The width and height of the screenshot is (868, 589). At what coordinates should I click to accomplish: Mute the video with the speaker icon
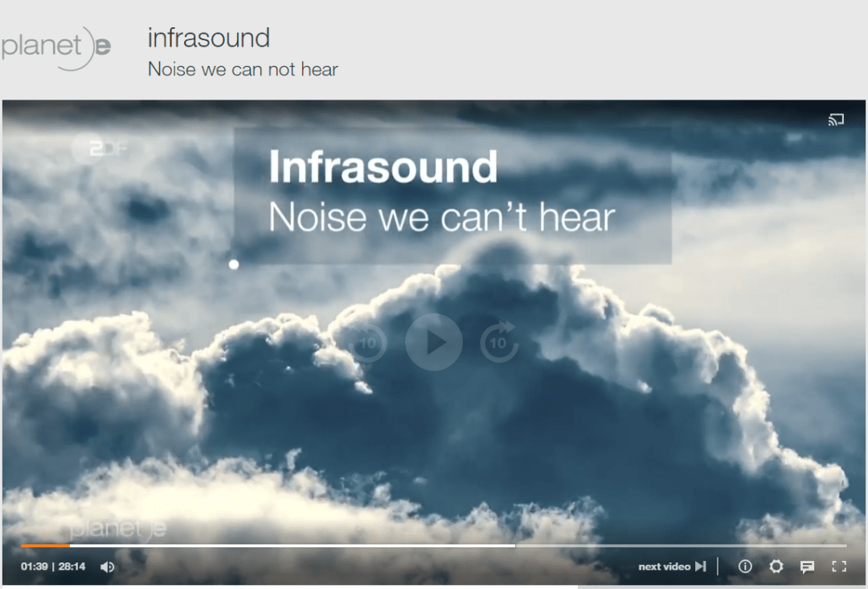tap(107, 567)
